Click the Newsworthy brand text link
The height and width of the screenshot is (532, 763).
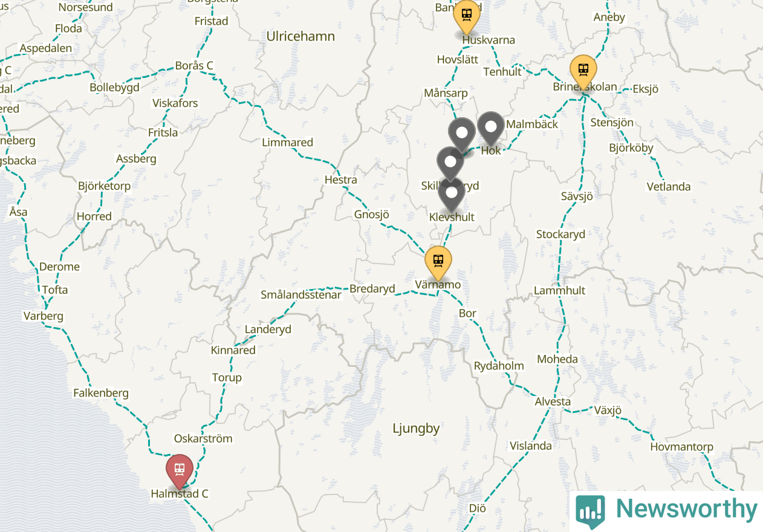pos(687,509)
